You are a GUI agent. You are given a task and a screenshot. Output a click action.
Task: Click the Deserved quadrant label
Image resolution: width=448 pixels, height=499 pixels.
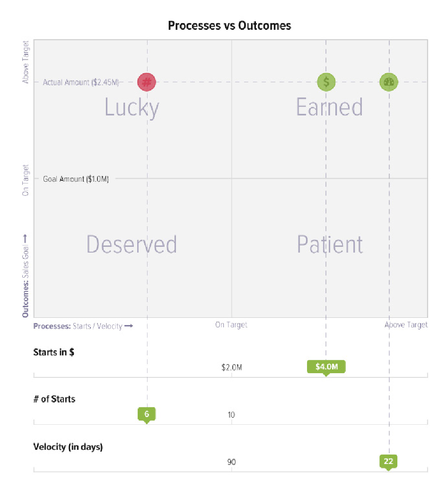click(132, 245)
